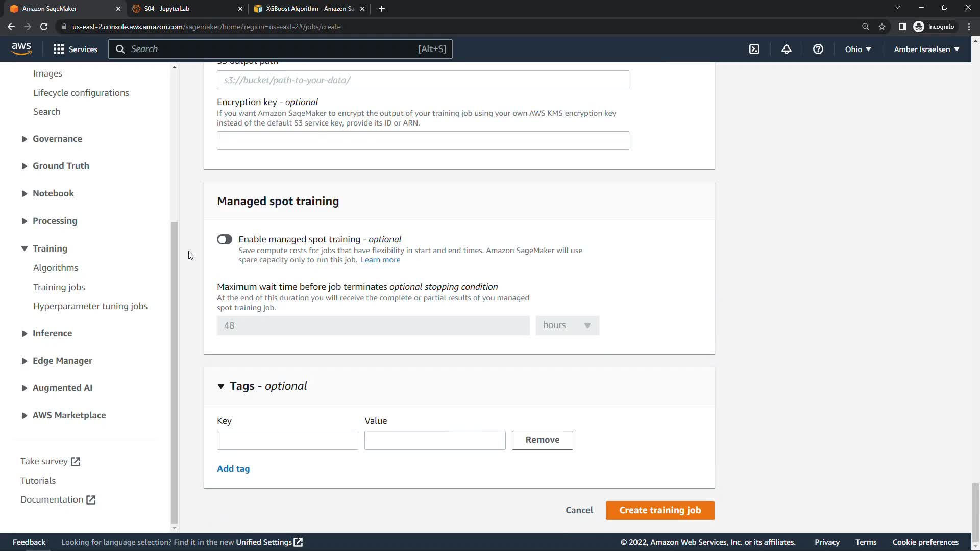Open AWS CloudShell icon

[x=754, y=49]
